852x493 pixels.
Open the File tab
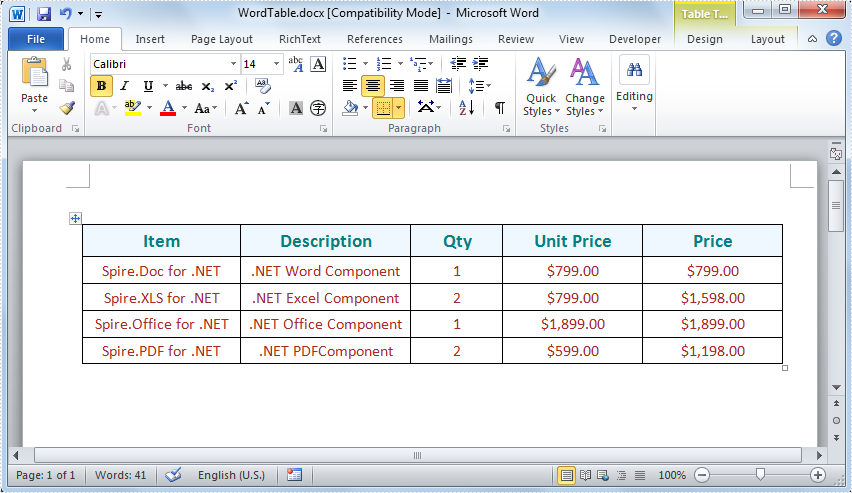pyautogui.click(x=36, y=39)
